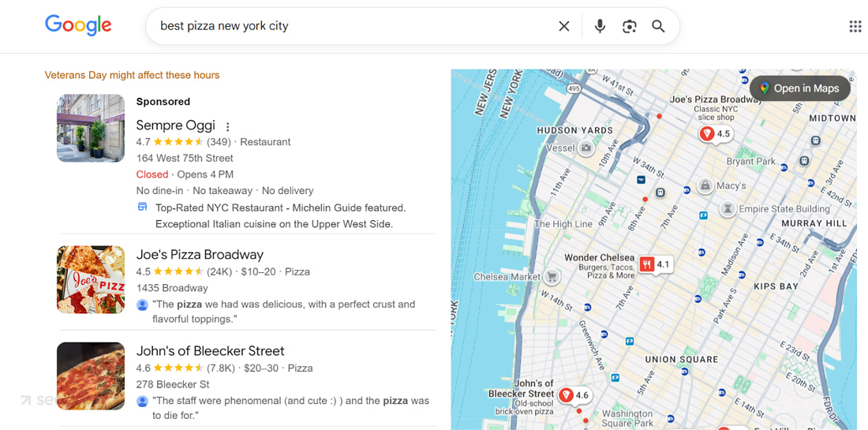This screenshot has width=868, height=430.
Task: Open John's pepperoni pizza thumbnail
Action: click(x=91, y=376)
